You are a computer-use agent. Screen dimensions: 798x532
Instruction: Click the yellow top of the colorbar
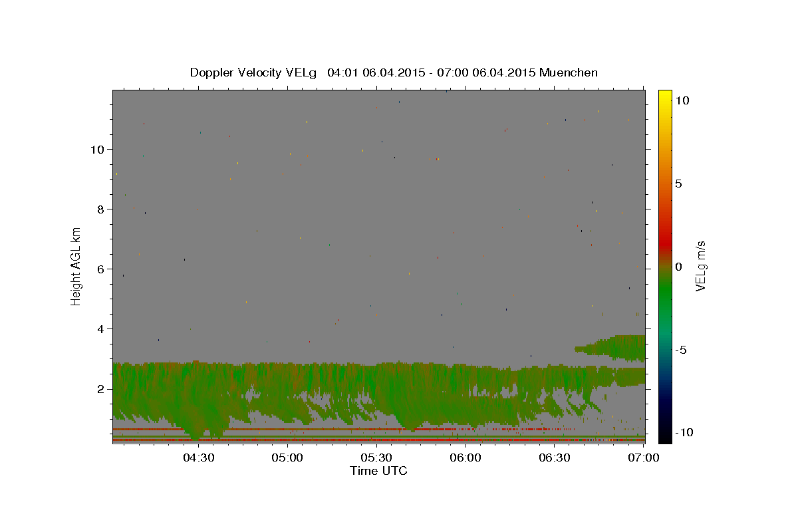point(665,96)
